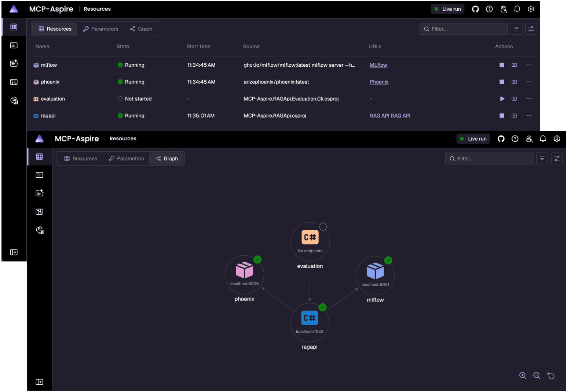Open filter options button in front window
The width and height of the screenshot is (567, 392).
542,159
